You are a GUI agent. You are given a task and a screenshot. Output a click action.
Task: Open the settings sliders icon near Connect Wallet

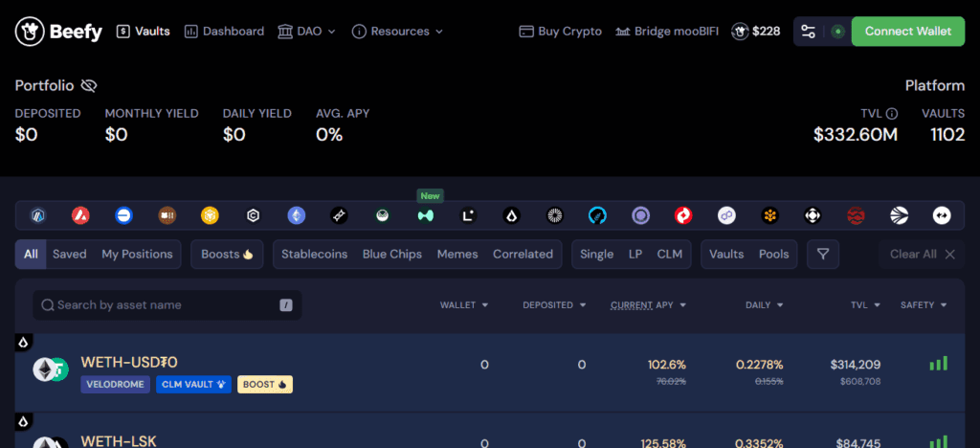pos(808,32)
